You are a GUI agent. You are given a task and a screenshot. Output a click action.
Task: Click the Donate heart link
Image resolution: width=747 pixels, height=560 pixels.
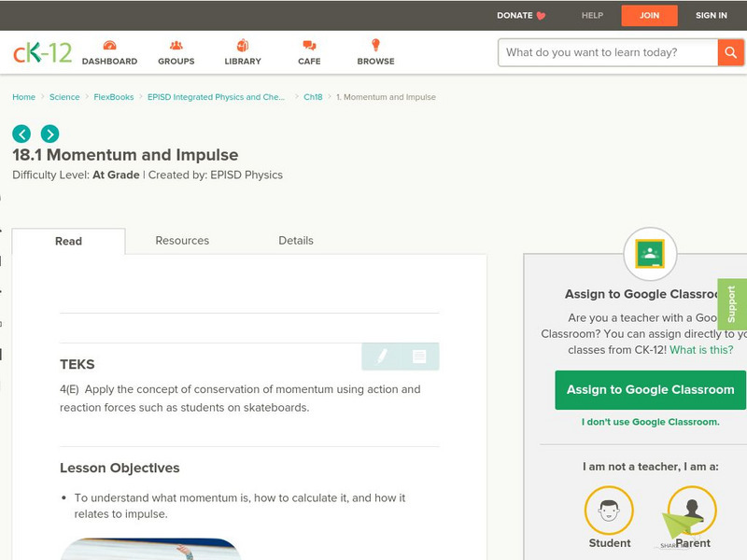coord(521,15)
